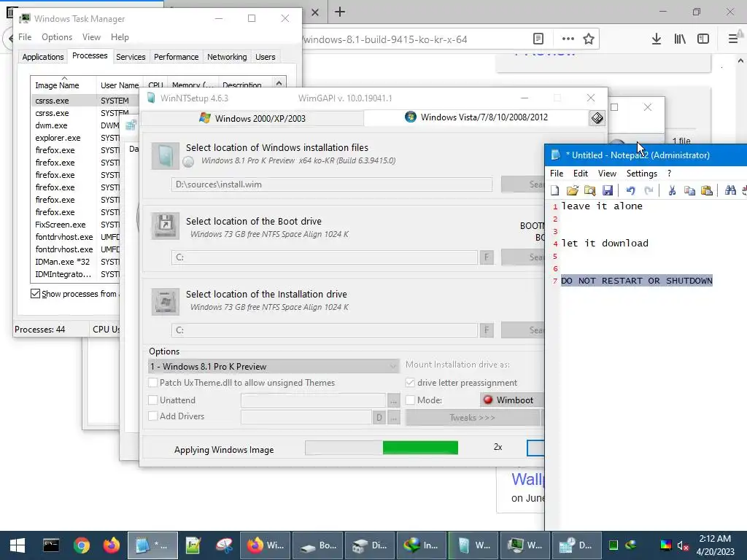Screen dimensions: 747x560
Task: Click the browse button next to Unattend field
Action: tap(393, 400)
